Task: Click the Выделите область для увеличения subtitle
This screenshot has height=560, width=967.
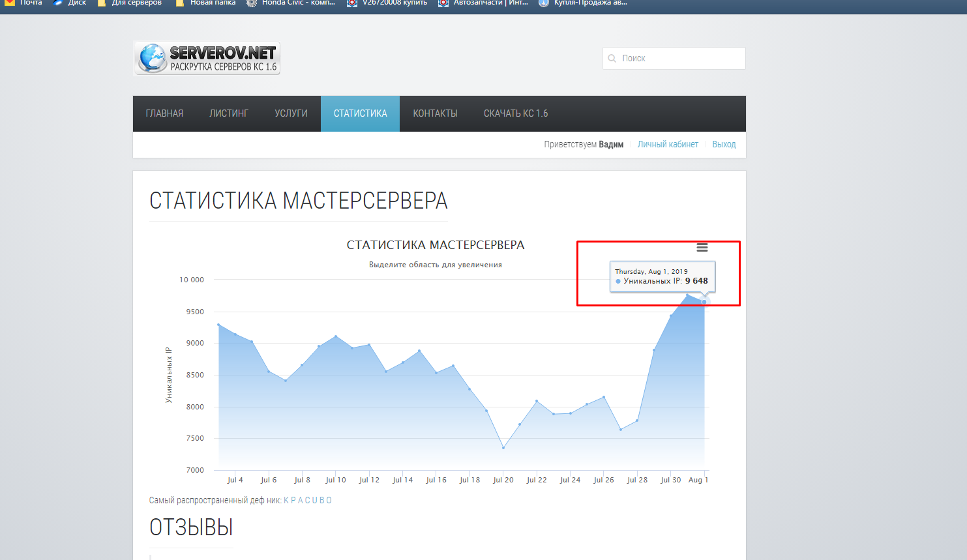Action: point(436,265)
